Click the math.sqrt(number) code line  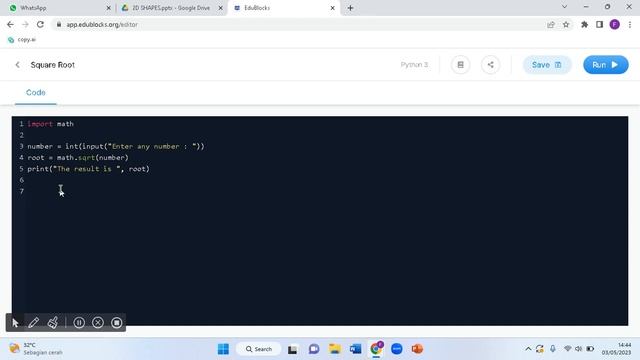(78, 158)
